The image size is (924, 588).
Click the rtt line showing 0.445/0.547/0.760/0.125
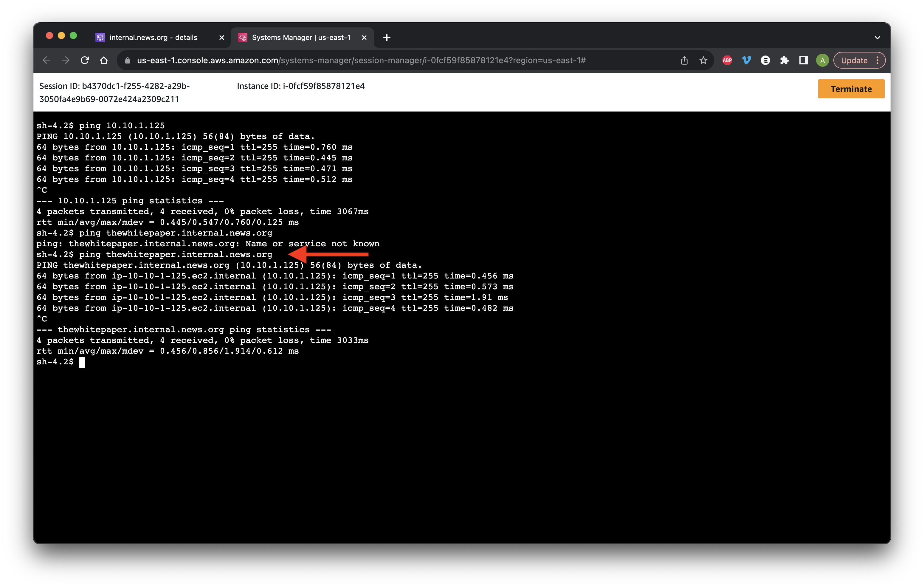tap(167, 222)
